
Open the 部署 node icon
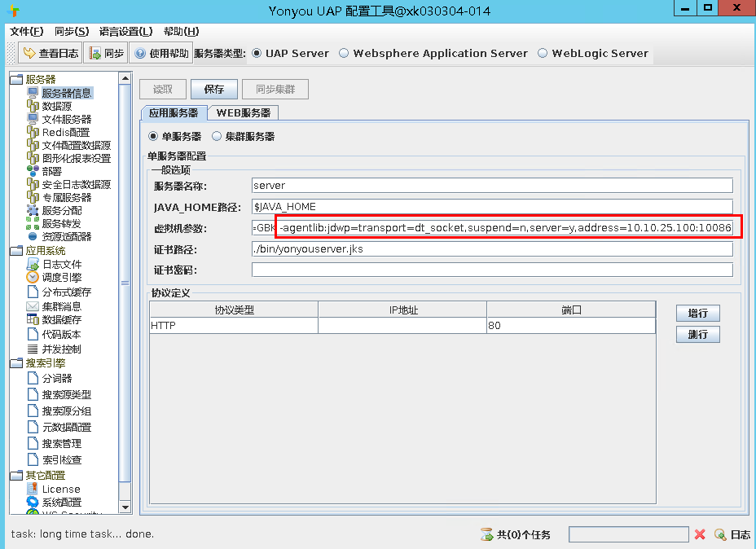click(x=33, y=170)
